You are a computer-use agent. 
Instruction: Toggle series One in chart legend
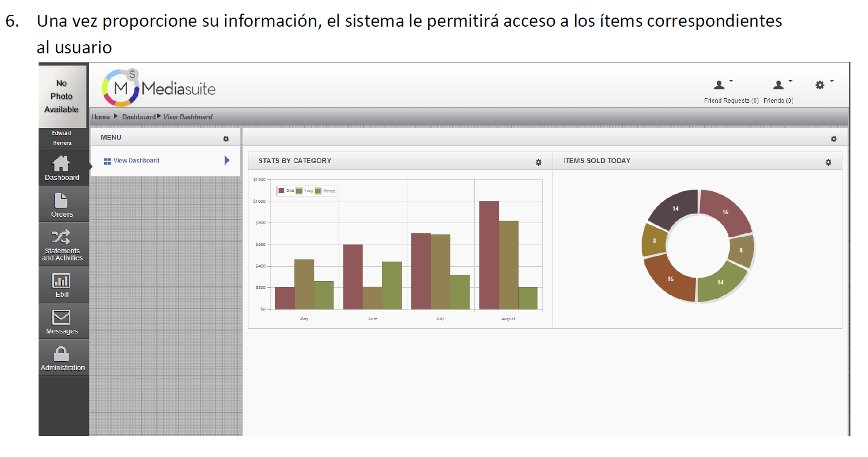point(282,191)
